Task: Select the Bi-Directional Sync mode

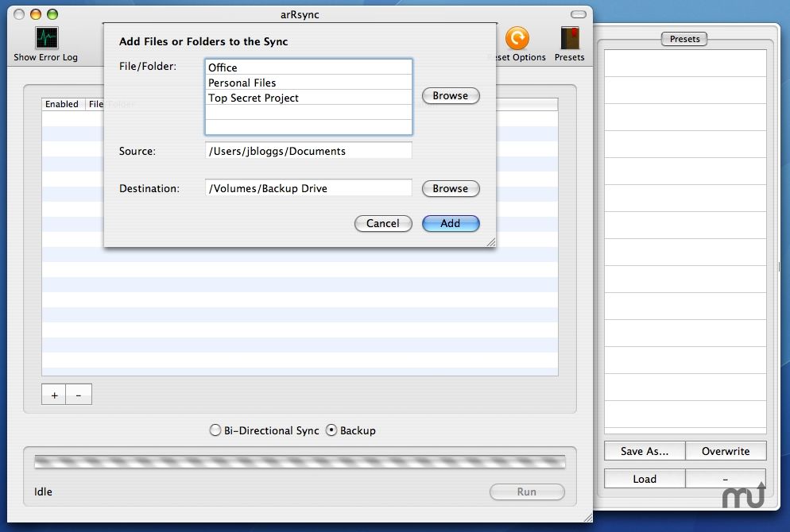Action: click(215, 430)
